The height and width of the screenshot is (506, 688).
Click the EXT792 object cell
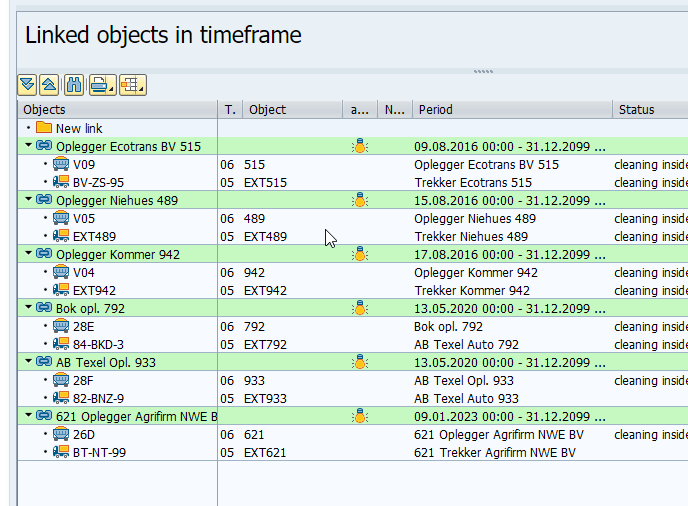pos(265,344)
